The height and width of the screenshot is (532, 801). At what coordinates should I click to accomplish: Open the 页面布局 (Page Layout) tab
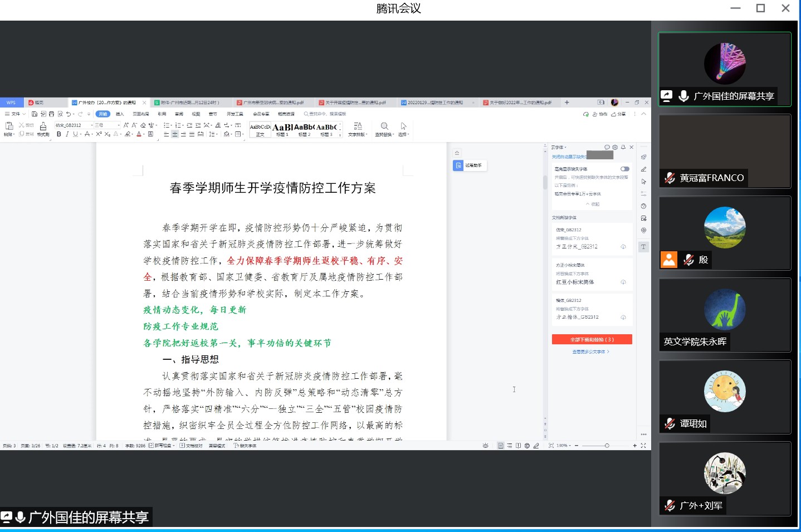pyautogui.click(x=140, y=114)
